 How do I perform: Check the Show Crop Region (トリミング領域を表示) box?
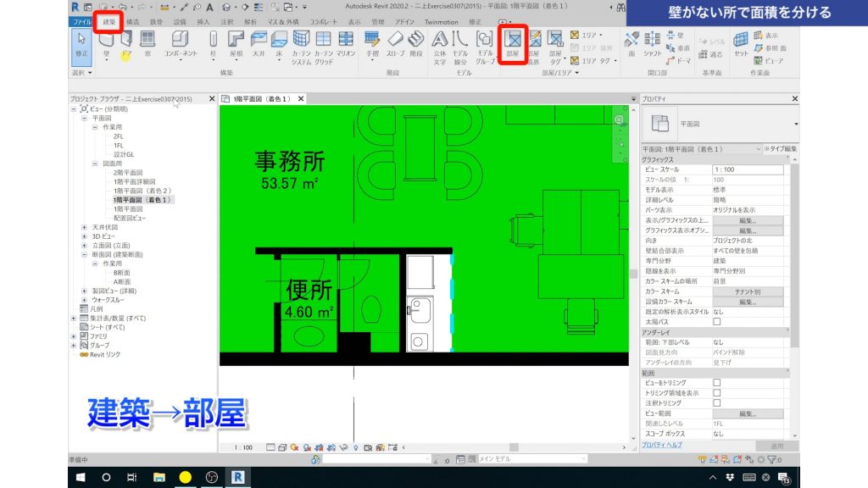click(718, 392)
